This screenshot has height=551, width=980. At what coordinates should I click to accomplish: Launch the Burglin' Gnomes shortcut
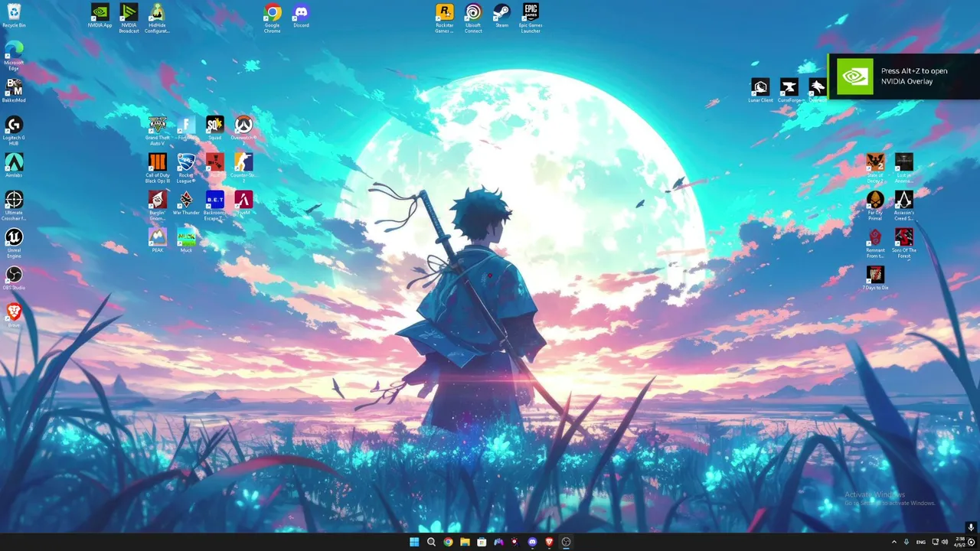click(x=157, y=205)
